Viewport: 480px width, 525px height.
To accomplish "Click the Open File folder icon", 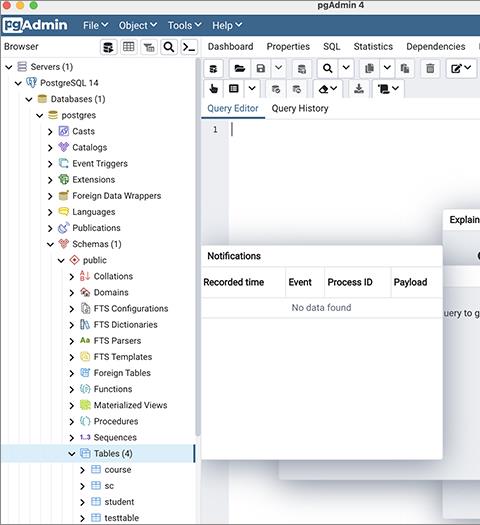I will (x=240, y=69).
